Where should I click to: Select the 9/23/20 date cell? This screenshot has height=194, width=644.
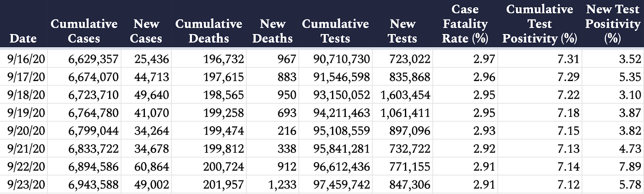coord(26,184)
